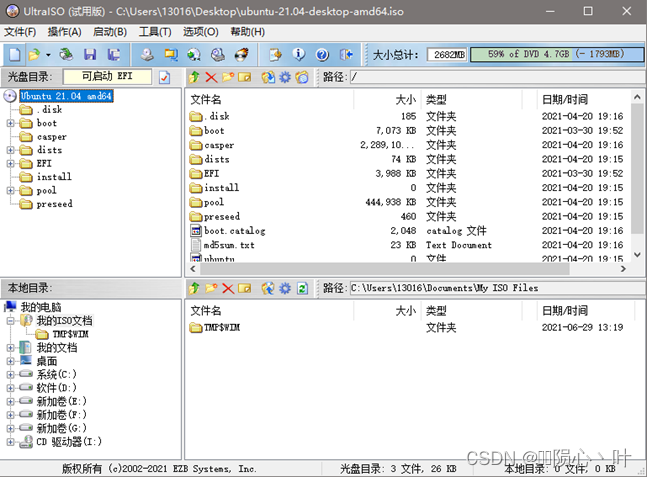Click the rename icon in the disc pane toolbar
This screenshot has width=647, height=477.
coord(244,77)
